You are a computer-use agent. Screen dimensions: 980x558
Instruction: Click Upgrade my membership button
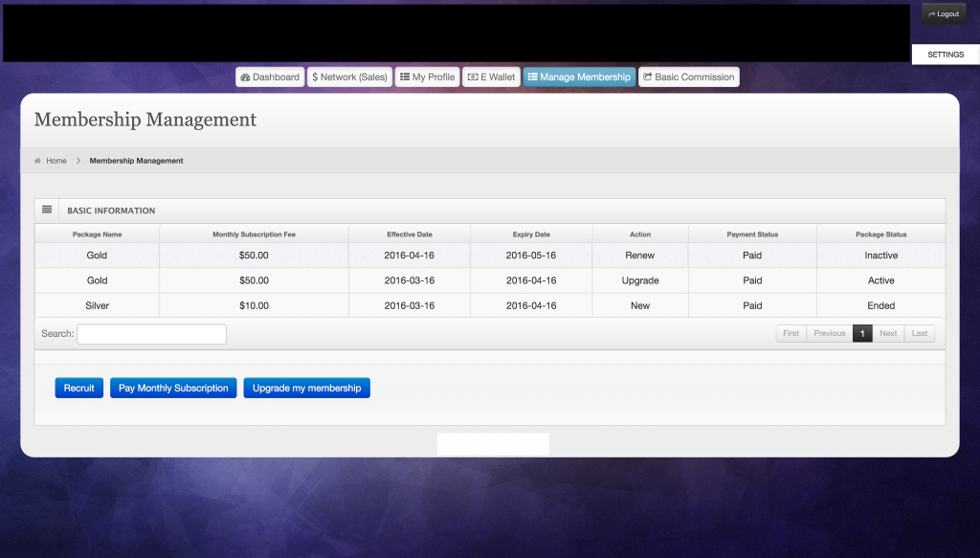tap(306, 388)
